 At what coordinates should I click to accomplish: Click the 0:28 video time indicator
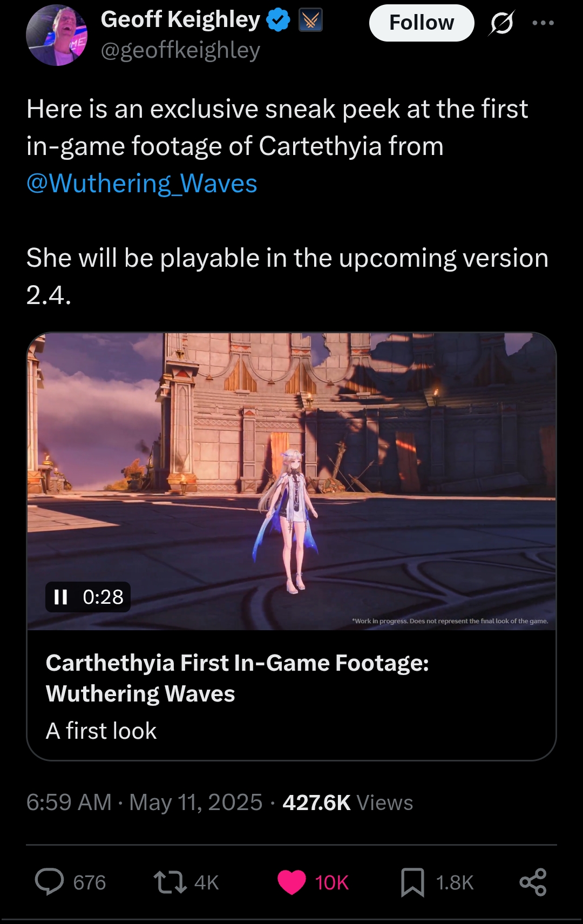click(103, 597)
